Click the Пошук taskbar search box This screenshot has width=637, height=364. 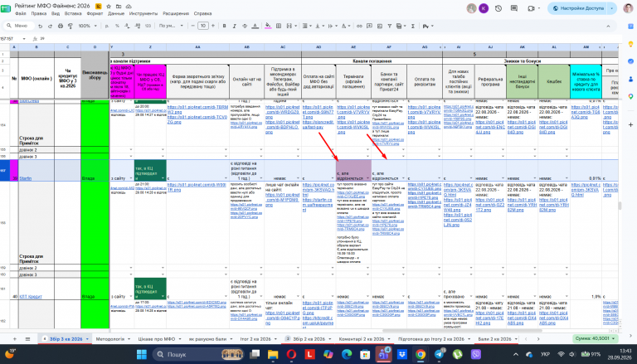tap(199, 354)
